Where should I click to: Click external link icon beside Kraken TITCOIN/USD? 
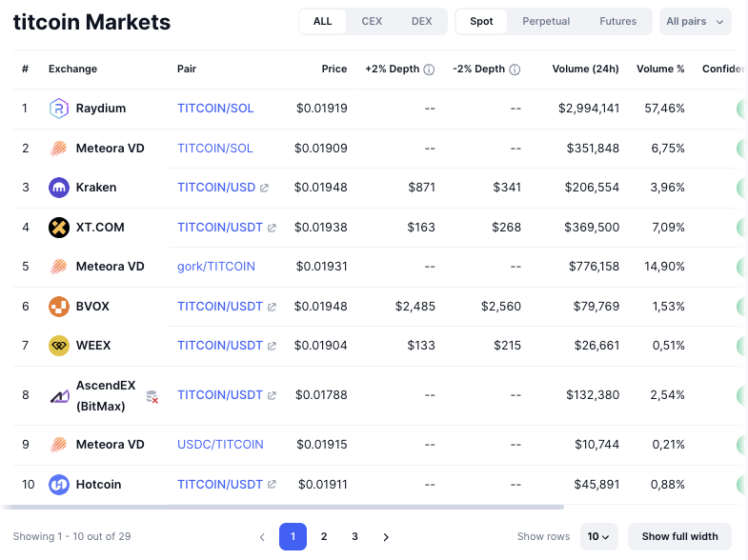coord(264,188)
